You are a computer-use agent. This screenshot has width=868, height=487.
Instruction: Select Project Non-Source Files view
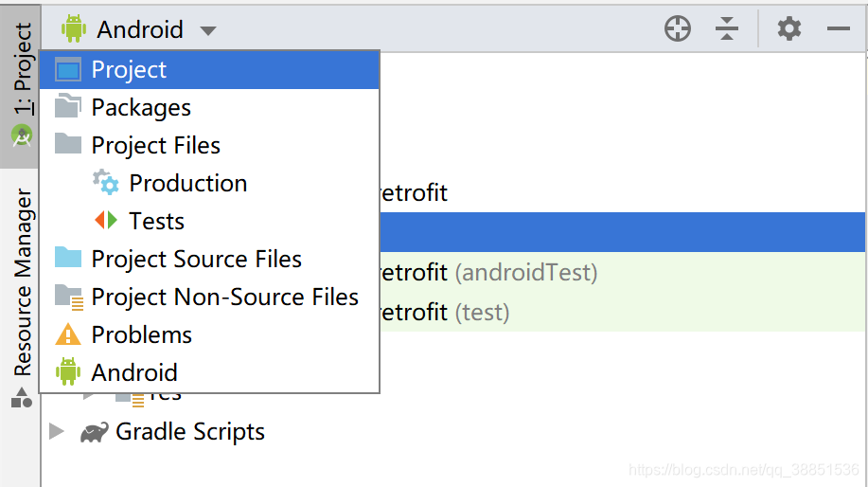coord(209,297)
